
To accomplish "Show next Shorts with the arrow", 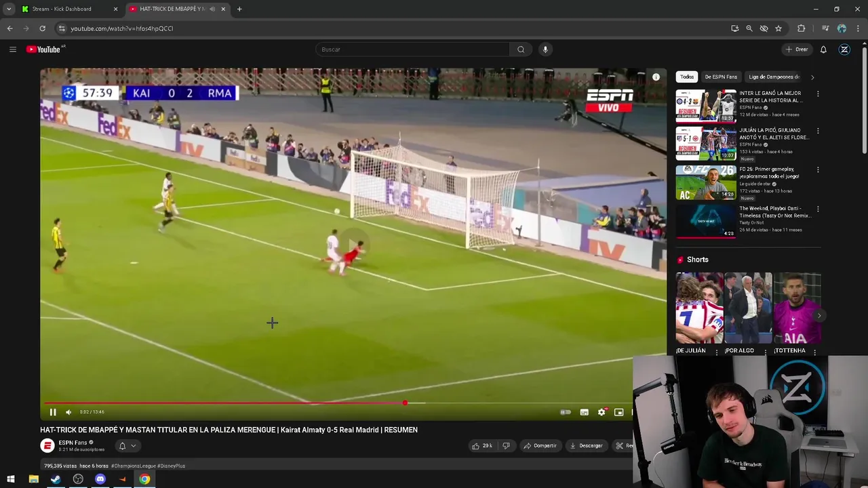I will tap(818, 315).
